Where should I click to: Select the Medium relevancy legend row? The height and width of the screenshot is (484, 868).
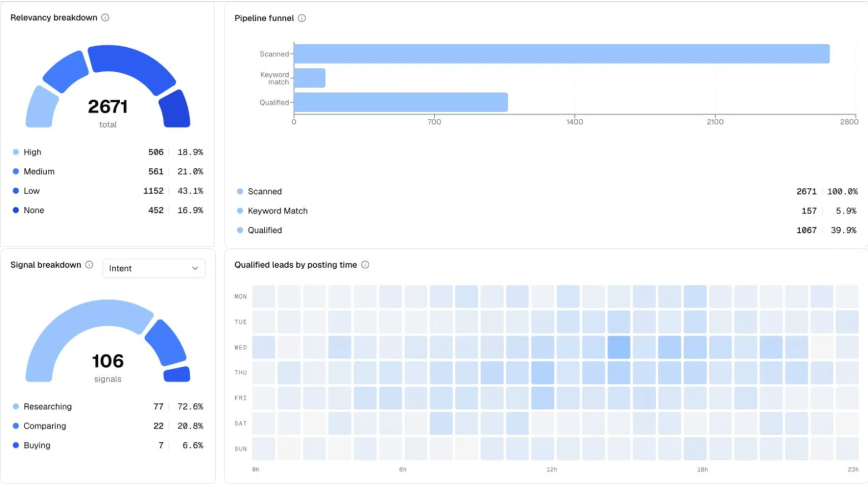click(108, 172)
